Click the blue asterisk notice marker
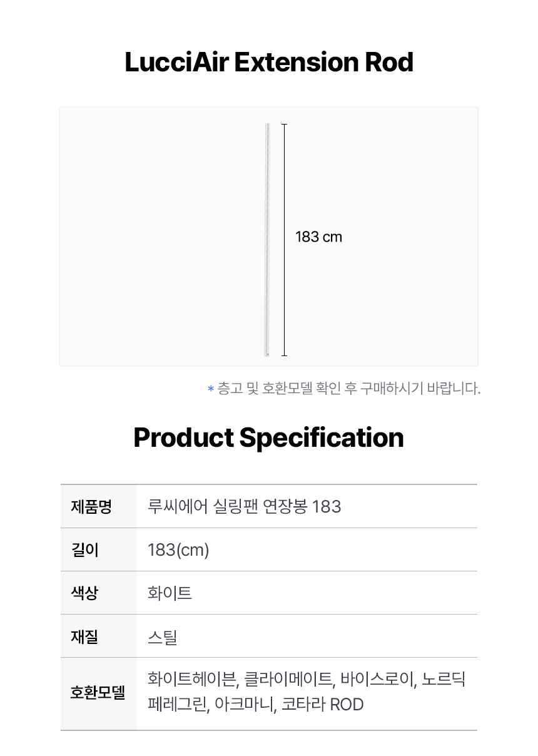Screen dimensions: 538x756 click(211, 389)
